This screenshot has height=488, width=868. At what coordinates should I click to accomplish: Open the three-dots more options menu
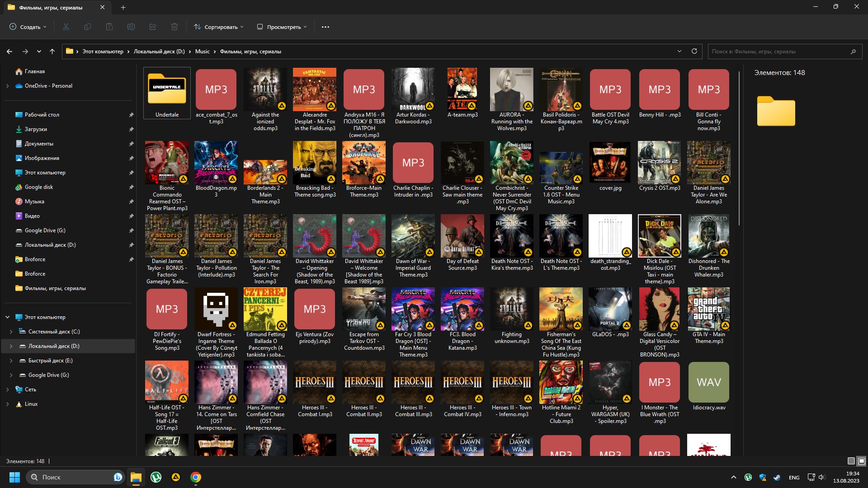tap(325, 27)
